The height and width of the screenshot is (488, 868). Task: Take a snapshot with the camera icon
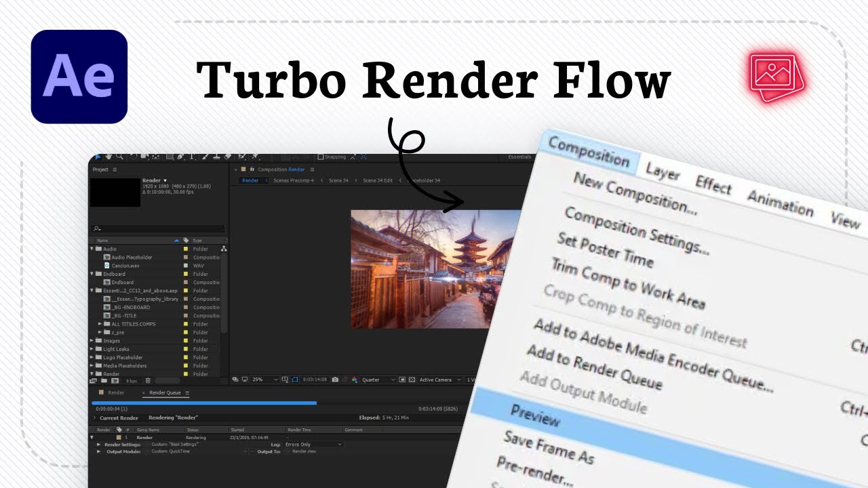[335, 380]
